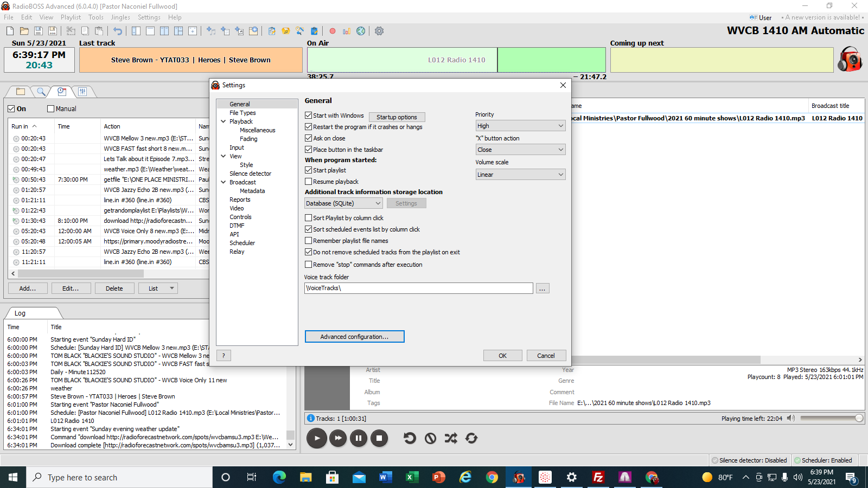Click the On Air track progress bar
The width and height of the screenshot is (868, 488).
pyautogui.click(x=456, y=60)
